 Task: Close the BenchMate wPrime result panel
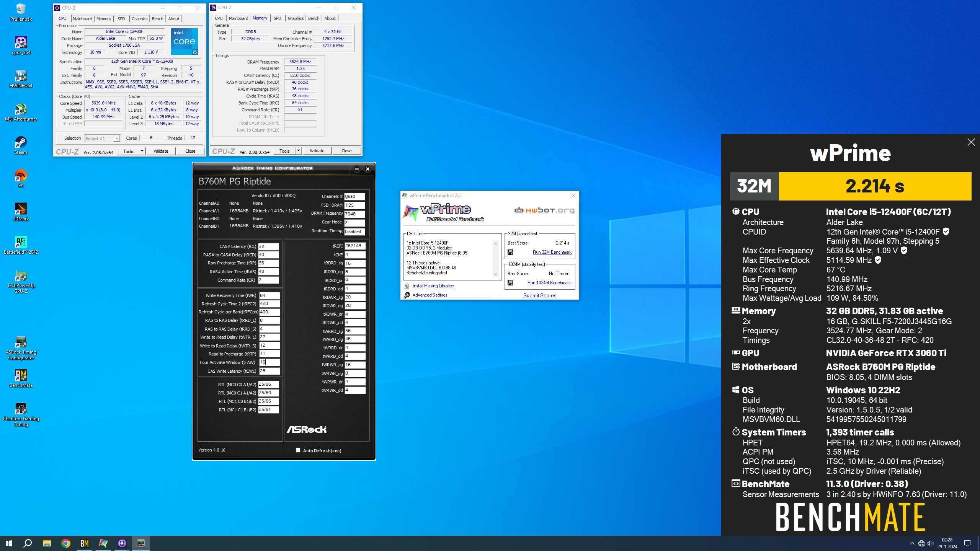(x=971, y=142)
